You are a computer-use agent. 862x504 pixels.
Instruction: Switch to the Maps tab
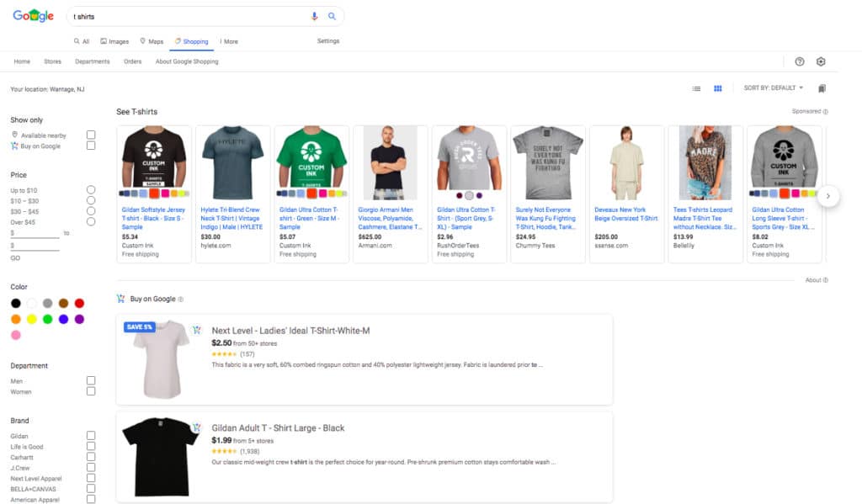coord(152,41)
